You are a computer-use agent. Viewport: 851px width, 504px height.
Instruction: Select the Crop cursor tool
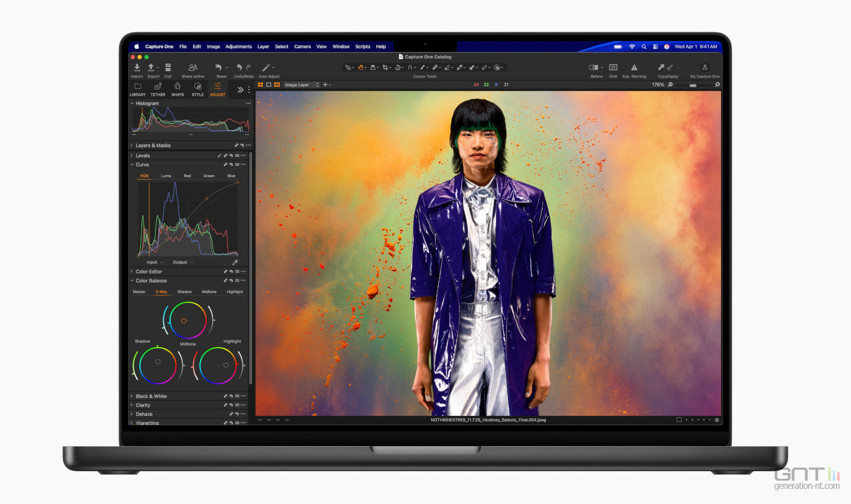[386, 67]
